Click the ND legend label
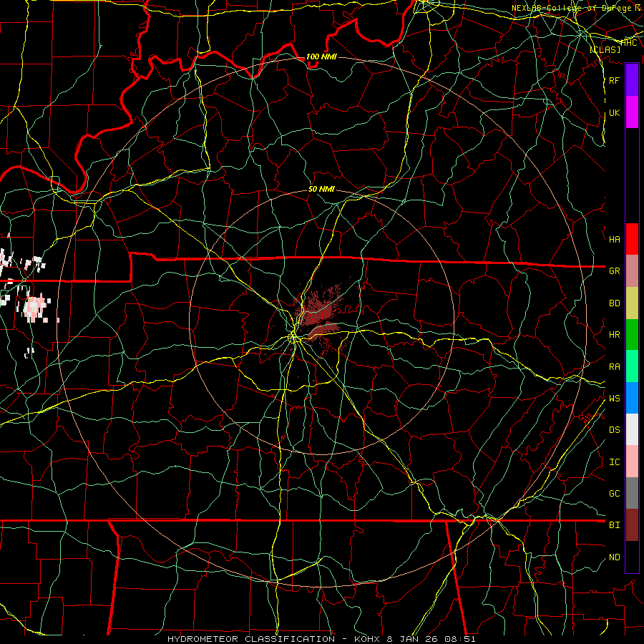This screenshot has width=644, height=644. [x=615, y=557]
